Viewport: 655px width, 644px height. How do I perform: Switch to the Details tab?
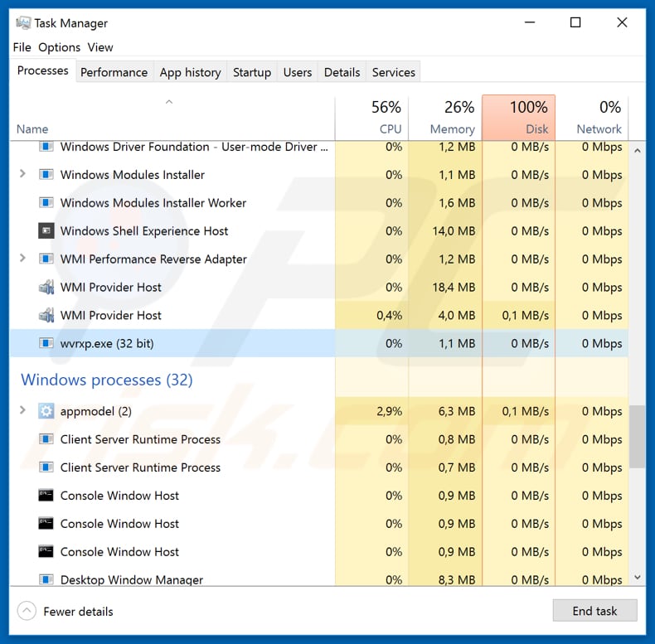tap(342, 72)
